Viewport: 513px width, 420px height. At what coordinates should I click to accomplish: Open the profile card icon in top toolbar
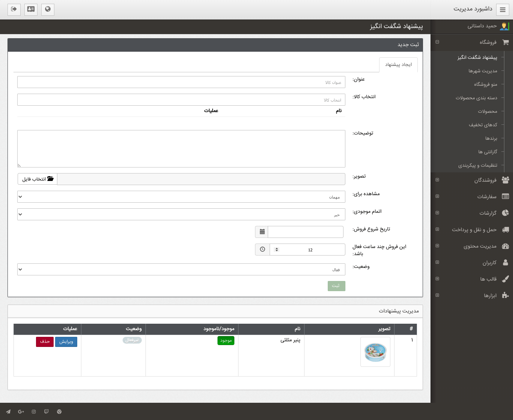(31, 9)
